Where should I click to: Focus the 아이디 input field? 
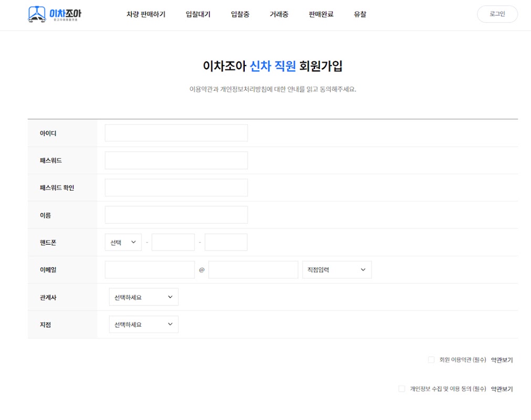pyautogui.click(x=176, y=133)
